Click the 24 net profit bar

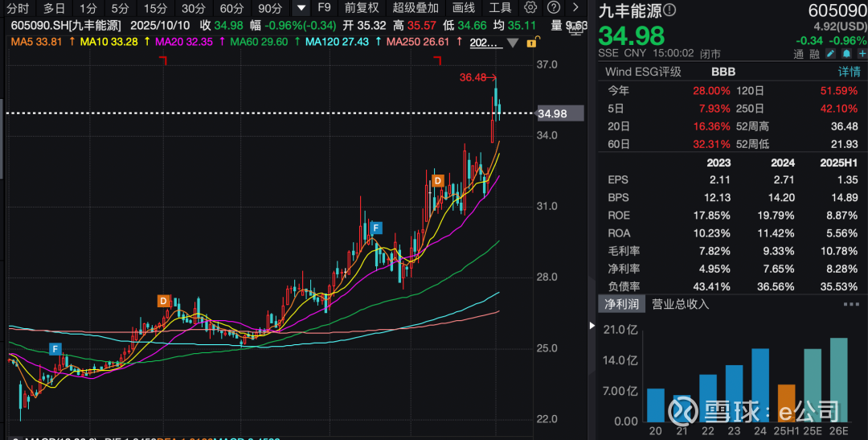pos(760,385)
